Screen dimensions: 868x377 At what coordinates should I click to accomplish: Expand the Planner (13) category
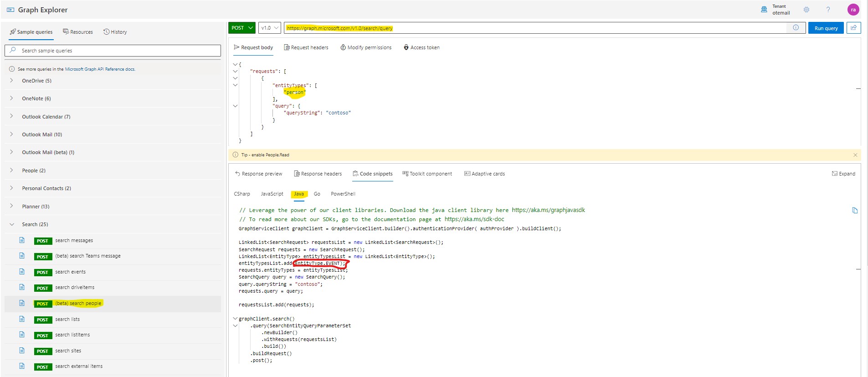(11, 206)
